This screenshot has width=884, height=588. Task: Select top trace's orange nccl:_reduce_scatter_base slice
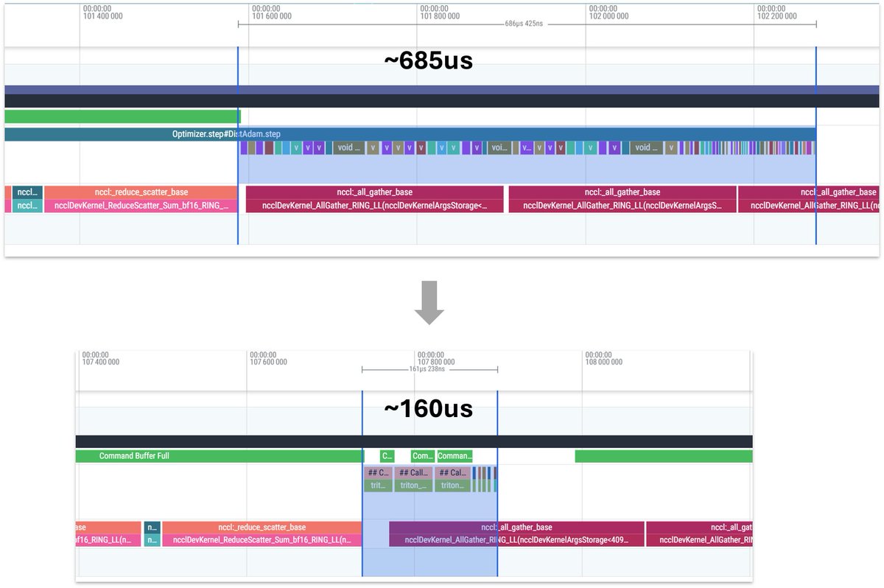[x=141, y=192]
